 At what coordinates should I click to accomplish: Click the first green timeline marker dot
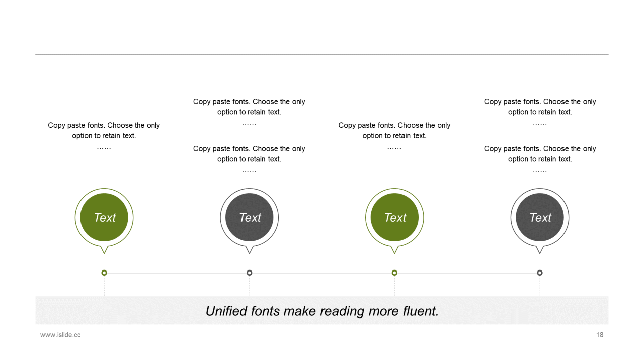[104, 273]
